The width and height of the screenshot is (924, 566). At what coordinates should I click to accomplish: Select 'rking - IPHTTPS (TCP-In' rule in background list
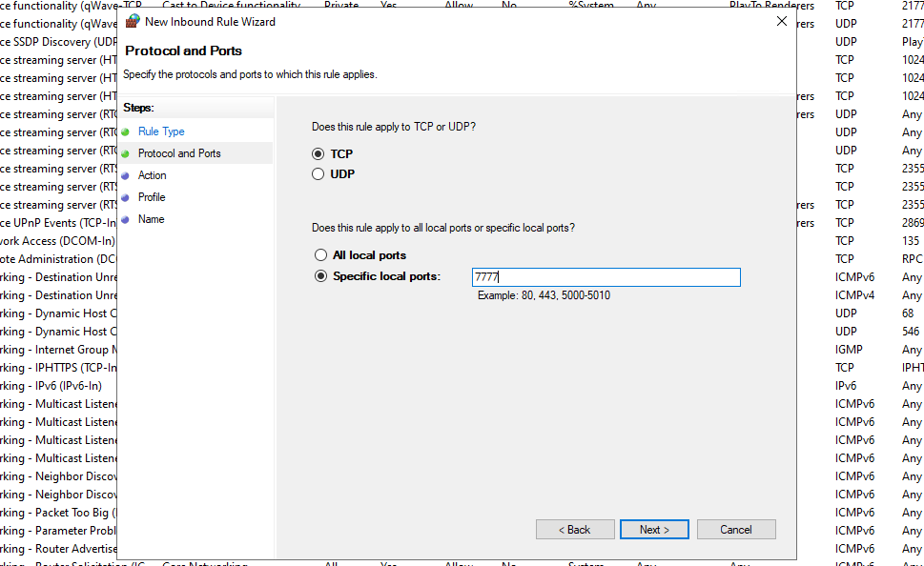pyautogui.click(x=58, y=368)
